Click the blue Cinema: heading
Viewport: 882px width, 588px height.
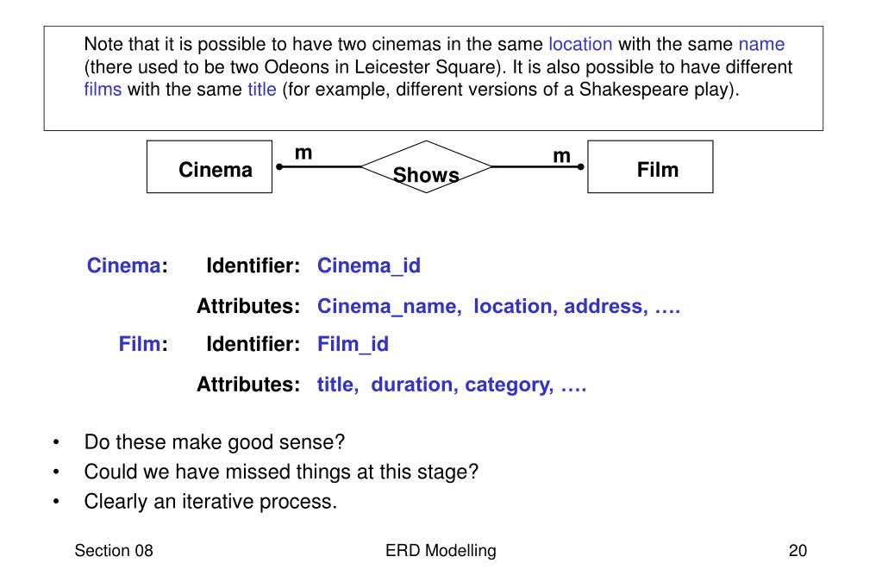coord(127,266)
